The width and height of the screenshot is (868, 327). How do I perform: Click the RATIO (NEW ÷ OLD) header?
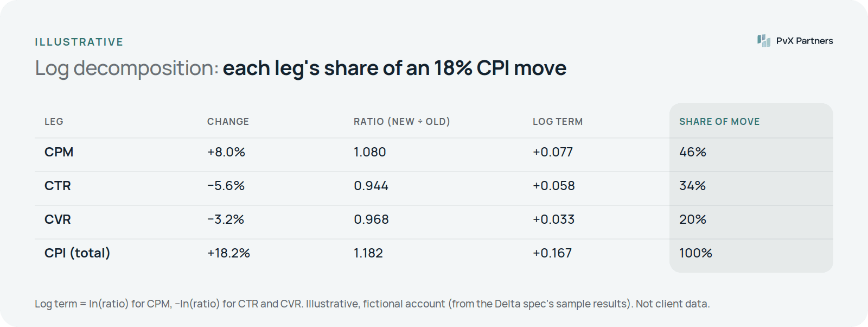click(x=402, y=122)
